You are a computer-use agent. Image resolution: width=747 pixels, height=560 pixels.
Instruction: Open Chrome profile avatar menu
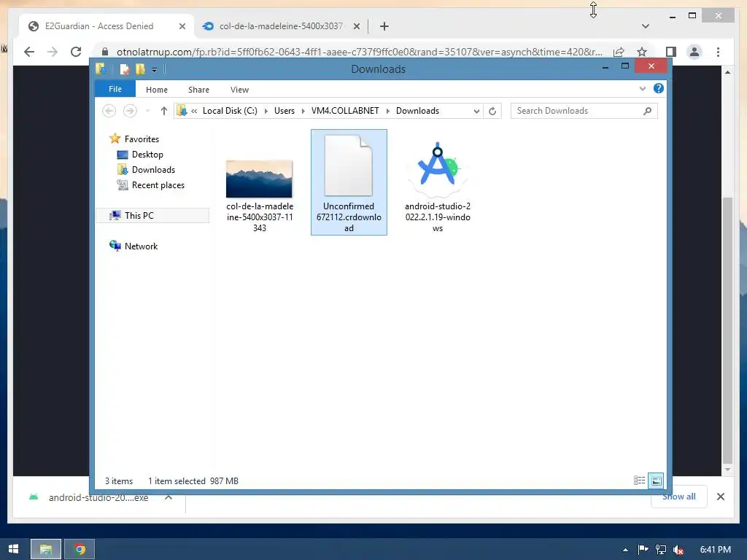[694, 52]
